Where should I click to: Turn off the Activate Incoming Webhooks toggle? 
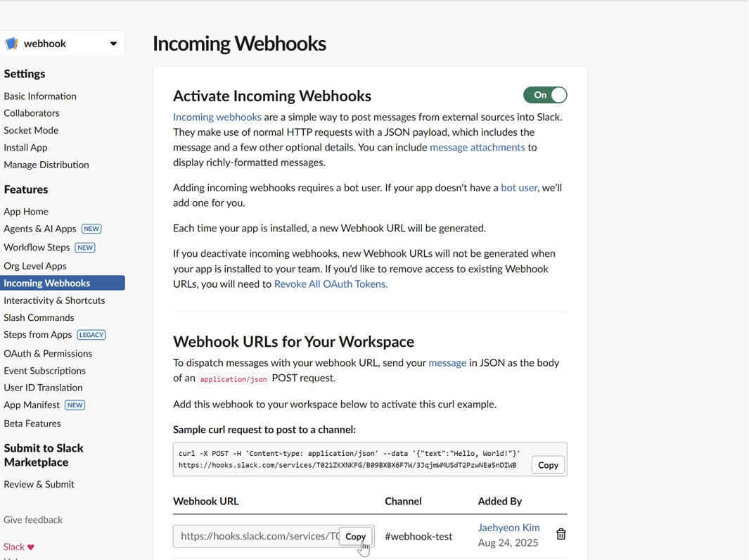pos(545,95)
